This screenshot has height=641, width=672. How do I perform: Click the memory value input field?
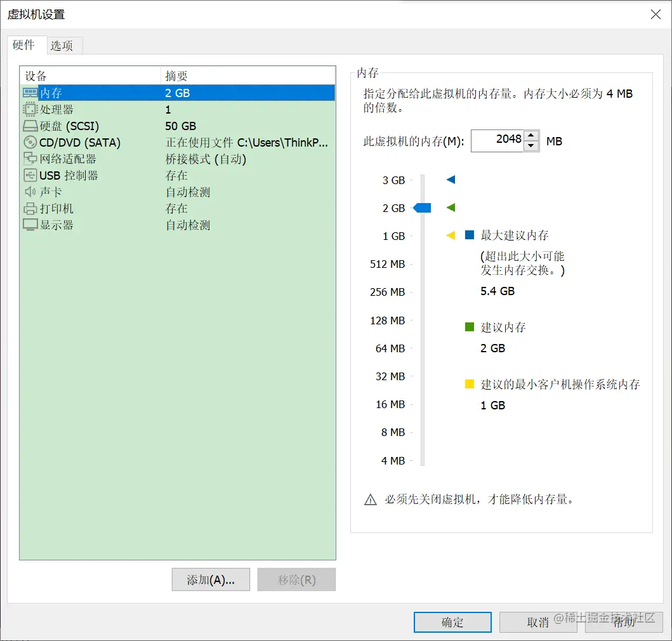[x=497, y=141]
